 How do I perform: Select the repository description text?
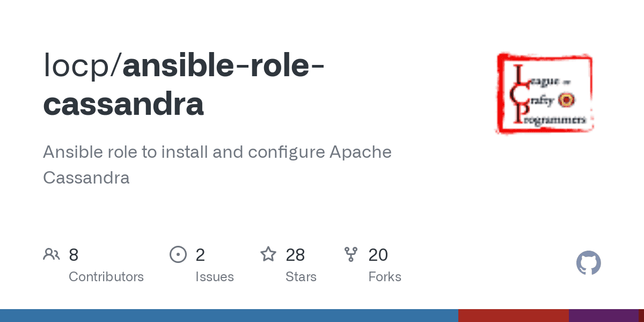coord(217,165)
